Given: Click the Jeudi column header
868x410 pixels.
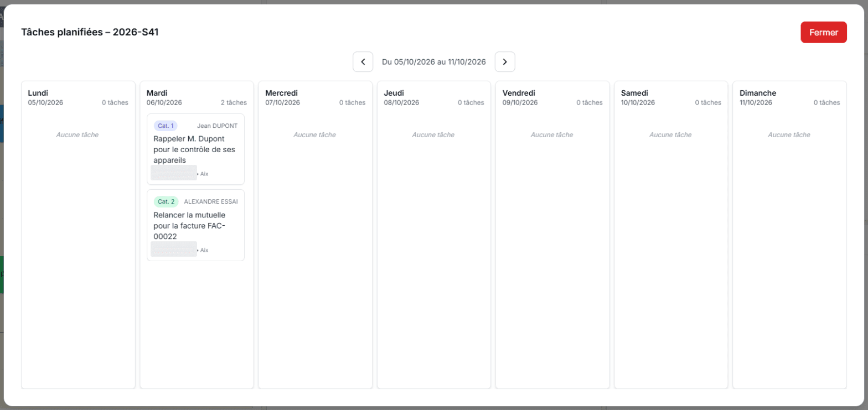Looking at the screenshot, I should (394, 93).
